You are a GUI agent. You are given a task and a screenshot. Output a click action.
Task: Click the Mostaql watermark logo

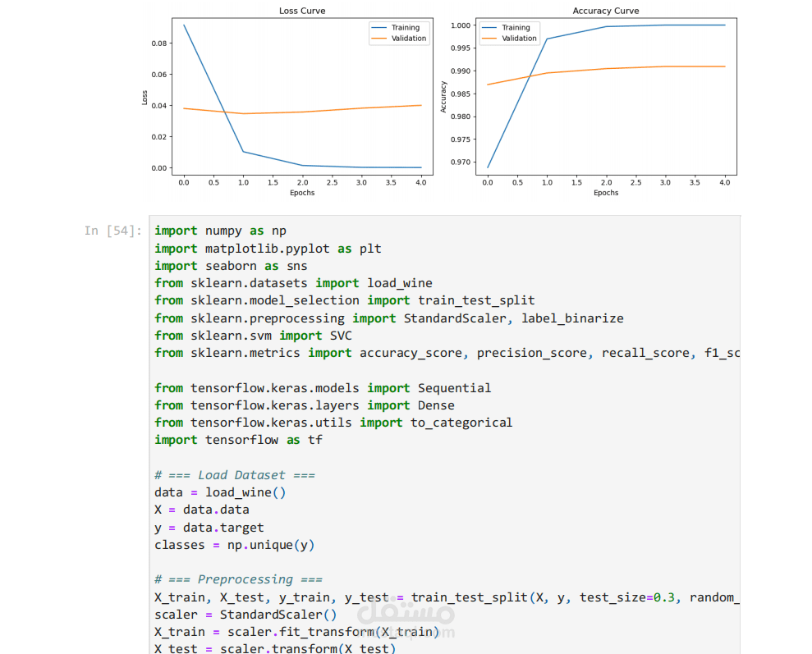tap(406, 614)
